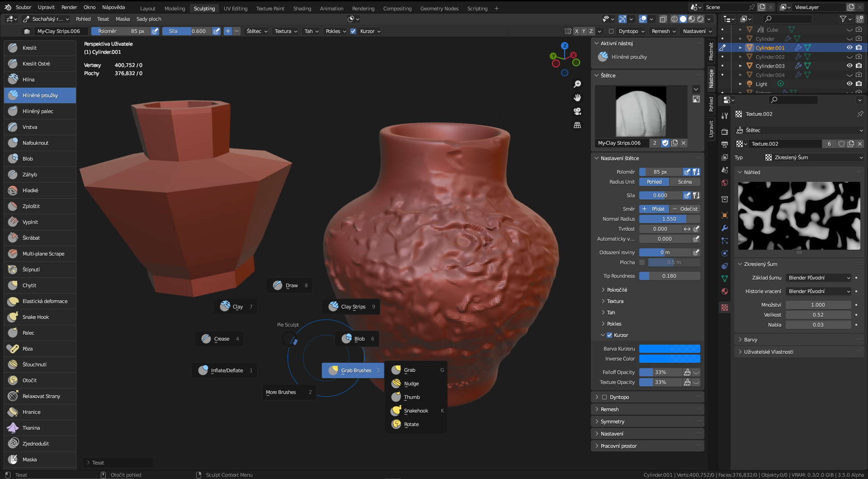868x479 pixels.
Task: Switch perspective/orthographic grid icon
Action: 577,125
